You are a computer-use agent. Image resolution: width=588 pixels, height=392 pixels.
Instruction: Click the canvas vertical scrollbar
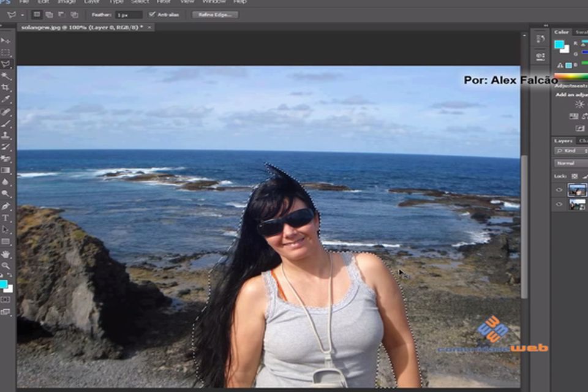coord(524,227)
